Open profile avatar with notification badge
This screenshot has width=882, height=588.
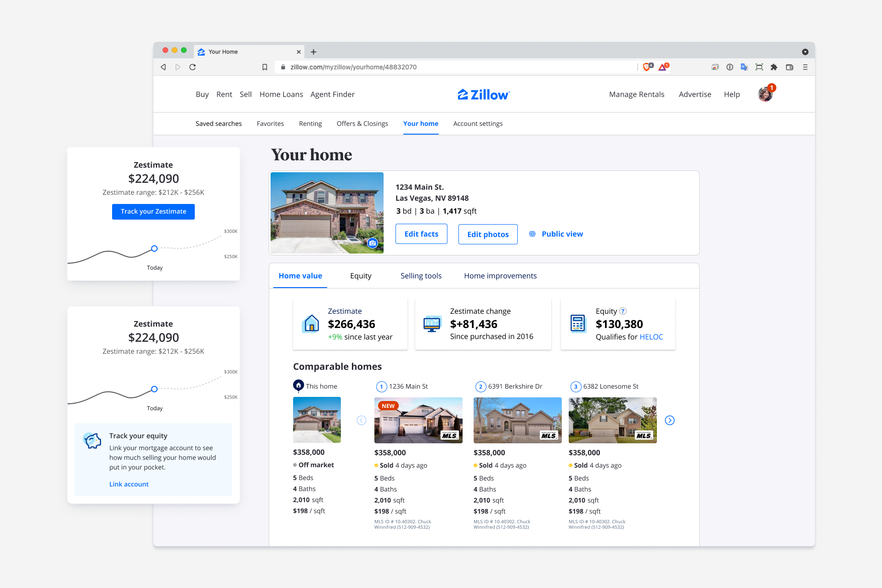click(x=765, y=94)
